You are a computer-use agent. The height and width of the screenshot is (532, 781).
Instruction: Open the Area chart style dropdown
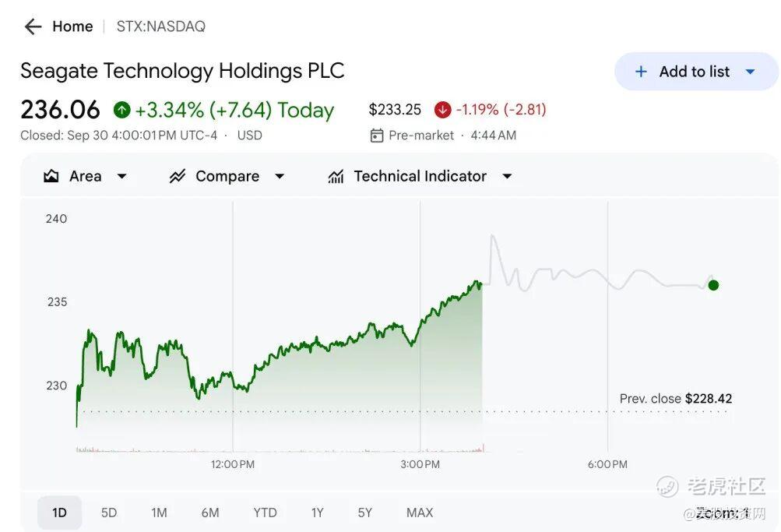(x=121, y=176)
